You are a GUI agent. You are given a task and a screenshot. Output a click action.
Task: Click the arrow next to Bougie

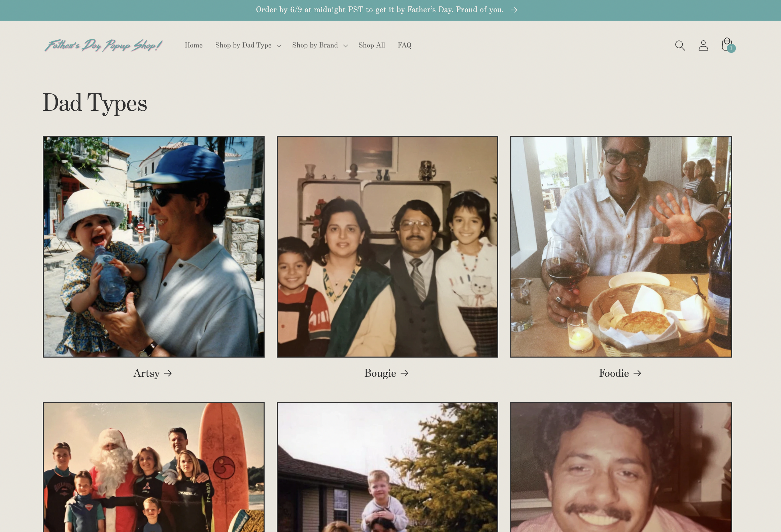(x=404, y=373)
